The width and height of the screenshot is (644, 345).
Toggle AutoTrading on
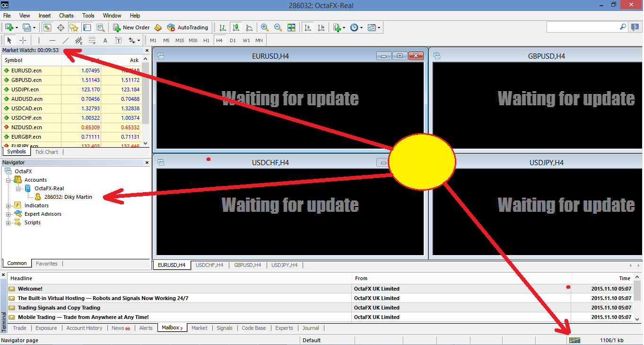click(x=189, y=27)
